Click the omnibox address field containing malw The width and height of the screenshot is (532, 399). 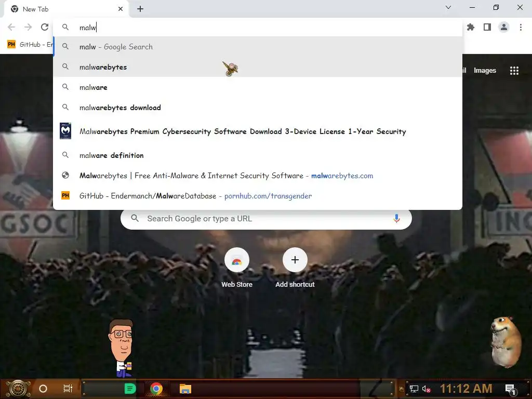tap(258, 28)
